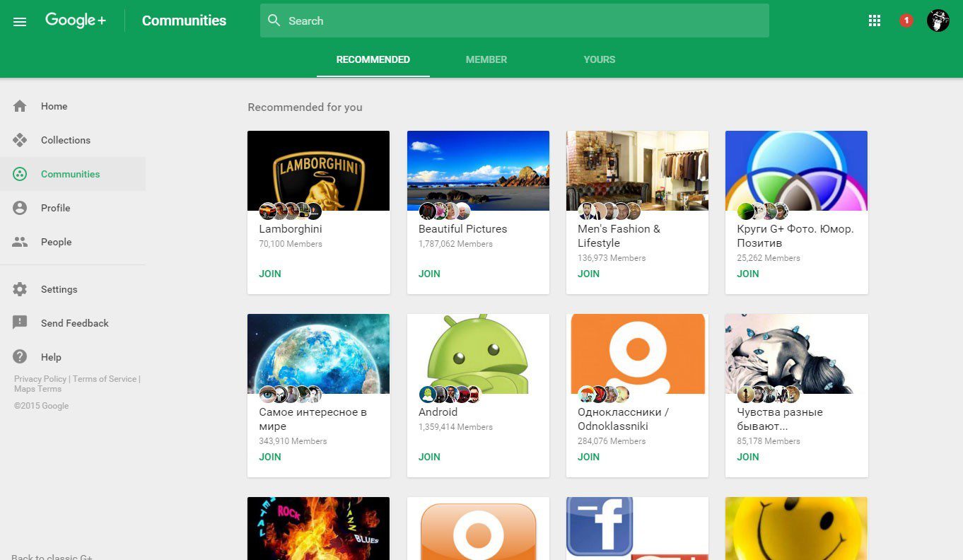Open the Privacy Policy link
Screen dimensions: 963x560
40,379
